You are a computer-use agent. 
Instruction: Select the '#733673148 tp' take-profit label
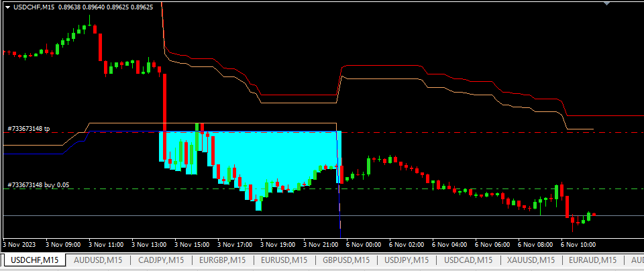(x=29, y=129)
